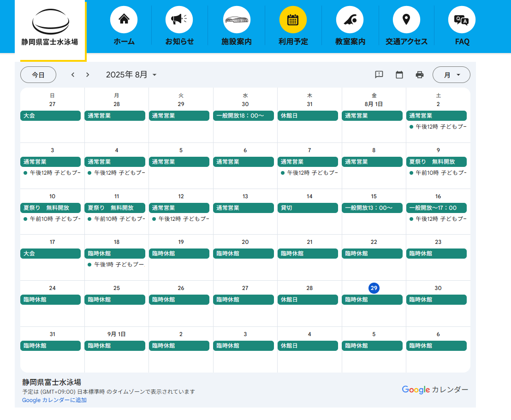Image resolution: width=511 pixels, height=420 pixels.
Task: Expand the 2025年 8月 date picker arrow
Action: [x=154, y=74]
